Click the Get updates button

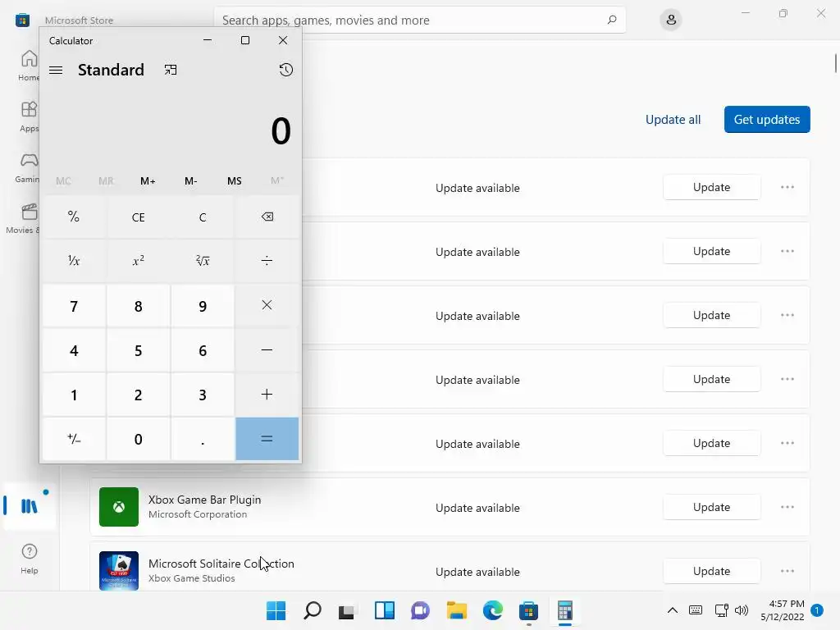767,120
